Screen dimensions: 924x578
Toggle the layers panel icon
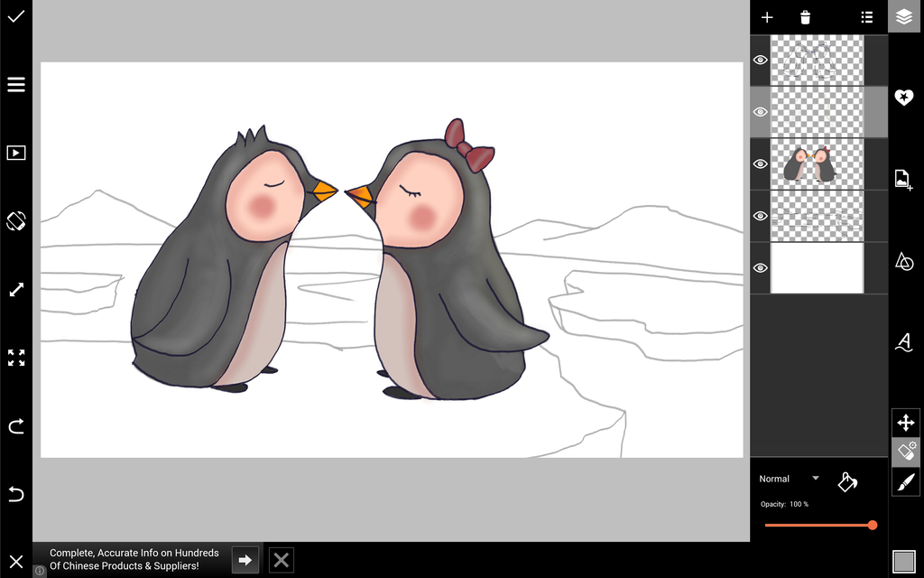(x=904, y=16)
